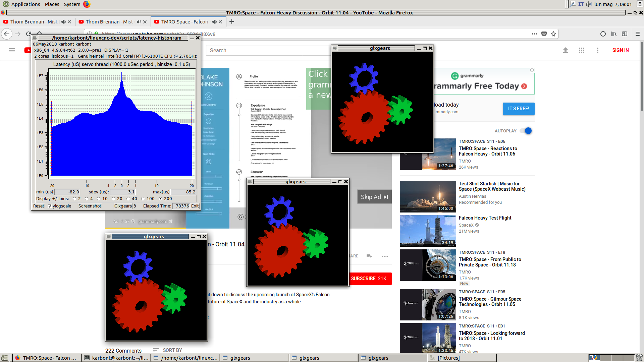Click the max(us) value field 85.2

[x=183, y=192]
